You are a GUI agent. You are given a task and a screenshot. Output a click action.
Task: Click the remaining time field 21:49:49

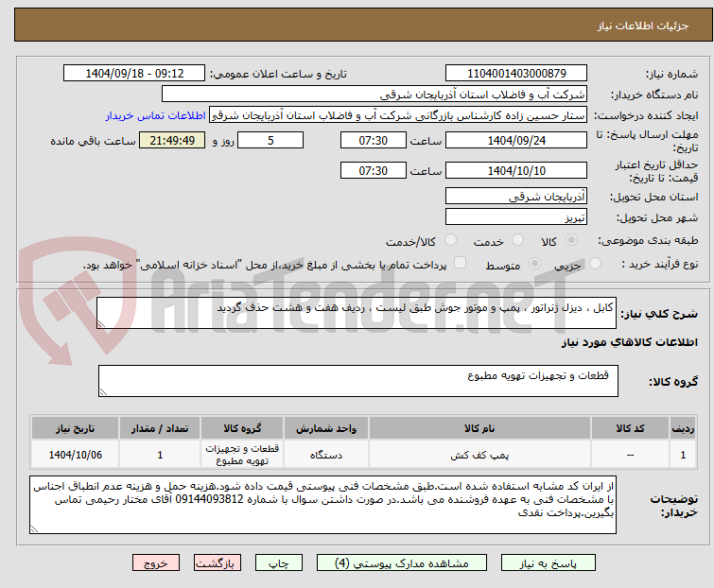coord(172,140)
